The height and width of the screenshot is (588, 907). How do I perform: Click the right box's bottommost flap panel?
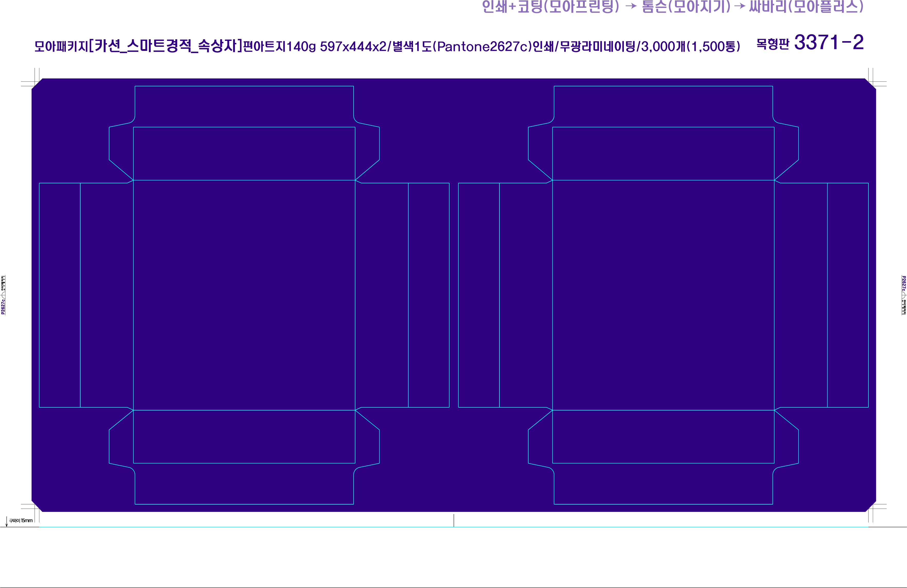663,484
